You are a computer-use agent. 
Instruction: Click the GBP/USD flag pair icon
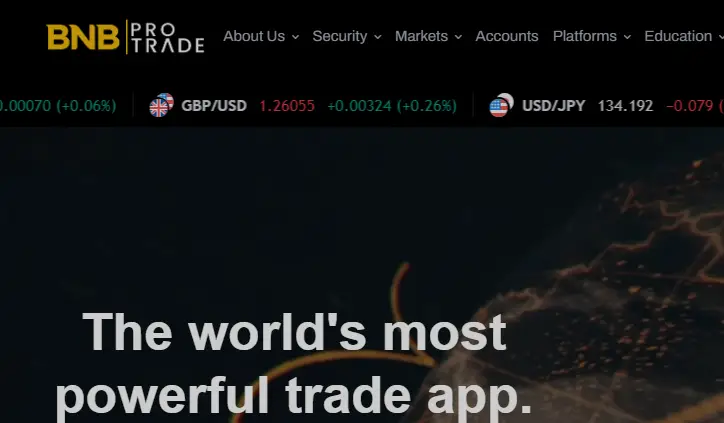pos(162,105)
